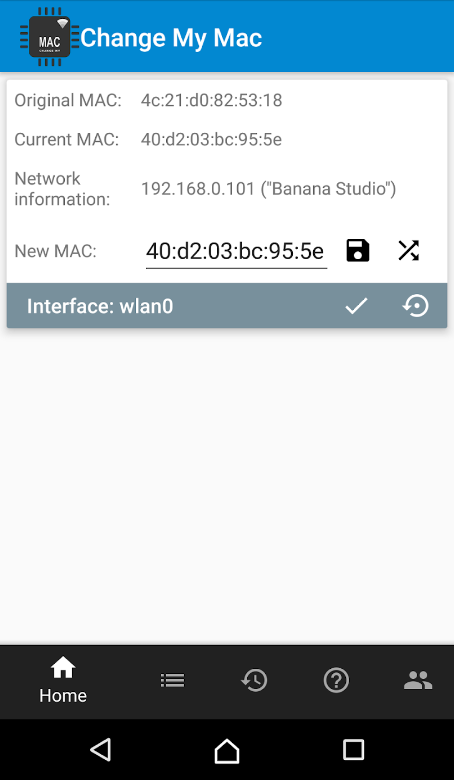Open the Home tab

(x=63, y=680)
